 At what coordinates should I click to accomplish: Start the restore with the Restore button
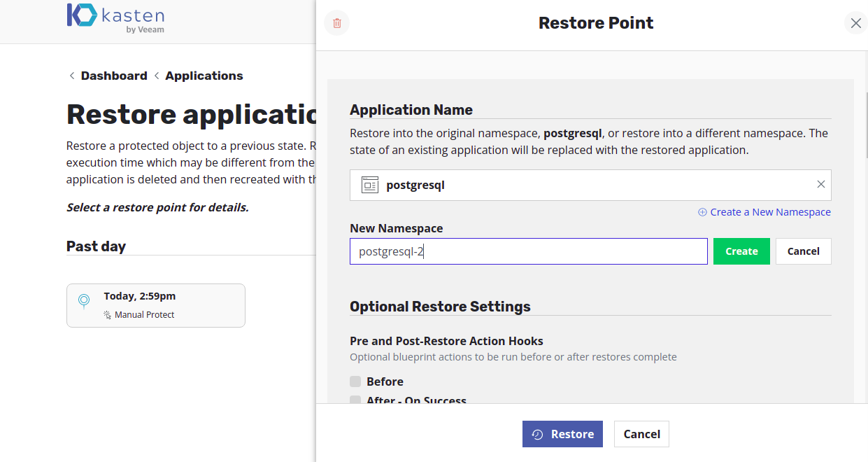(x=562, y=433)
